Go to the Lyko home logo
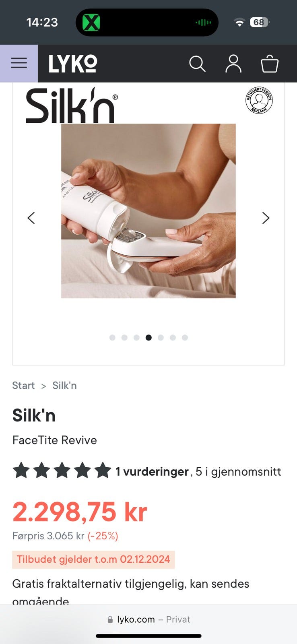This screenshot has height=644, width=297. click(x=73, y=64)
